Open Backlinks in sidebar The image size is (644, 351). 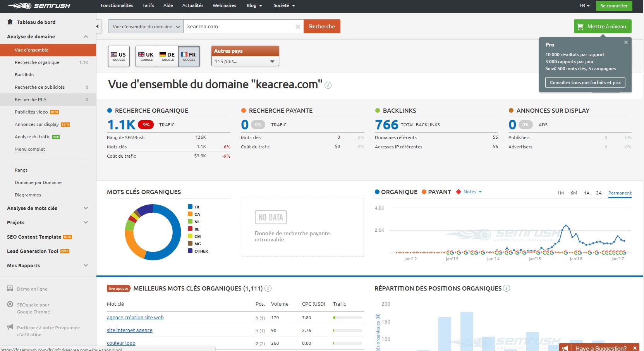[24, 75]
